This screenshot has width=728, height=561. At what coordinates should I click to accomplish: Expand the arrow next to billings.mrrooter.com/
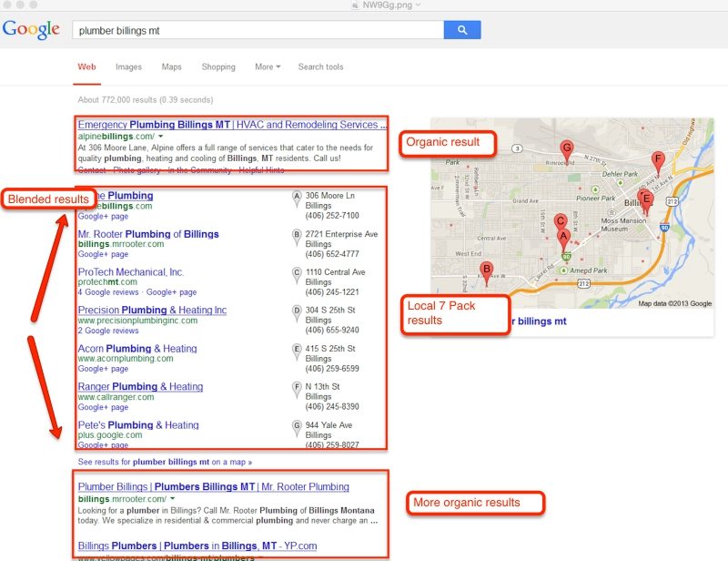click(172, 499)
